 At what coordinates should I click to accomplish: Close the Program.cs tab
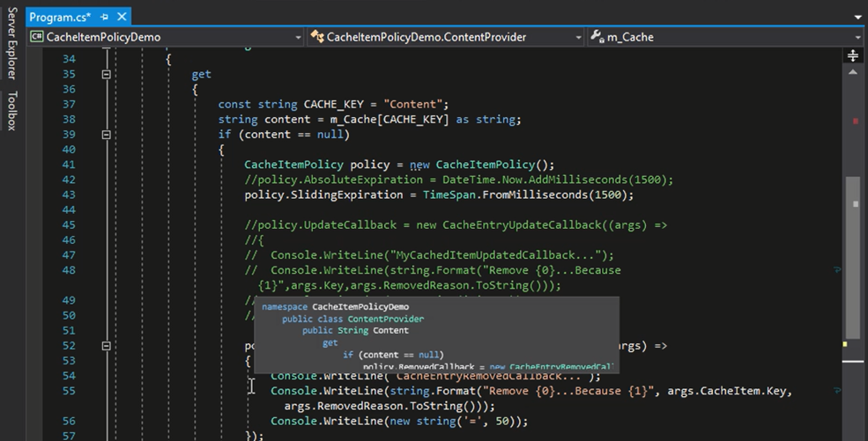click(x=122, y=17)
